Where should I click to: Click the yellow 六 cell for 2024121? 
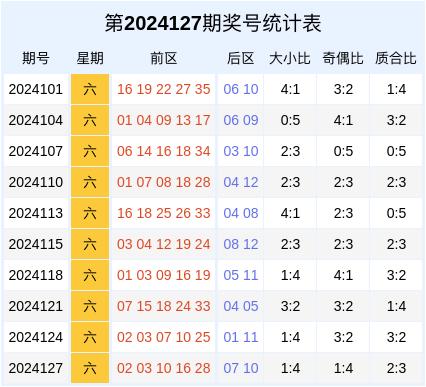tap(90, 306)
